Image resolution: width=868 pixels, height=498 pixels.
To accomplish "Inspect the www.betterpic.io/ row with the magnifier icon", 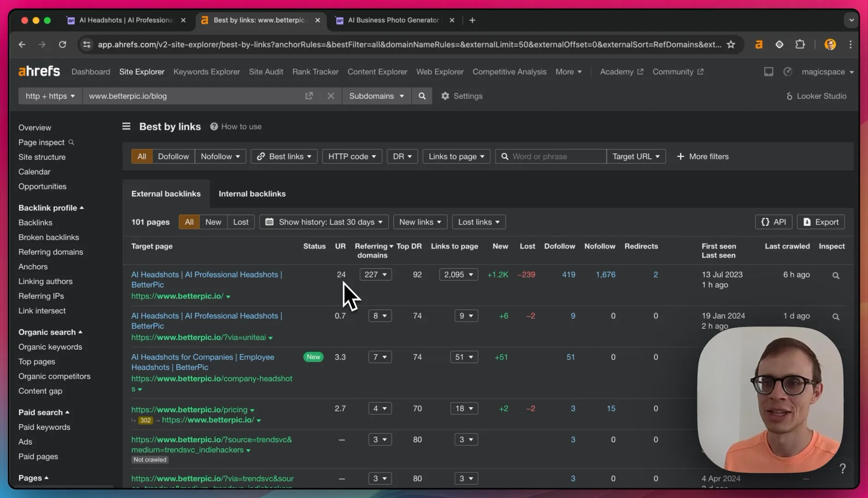I will tap(836, 275).
